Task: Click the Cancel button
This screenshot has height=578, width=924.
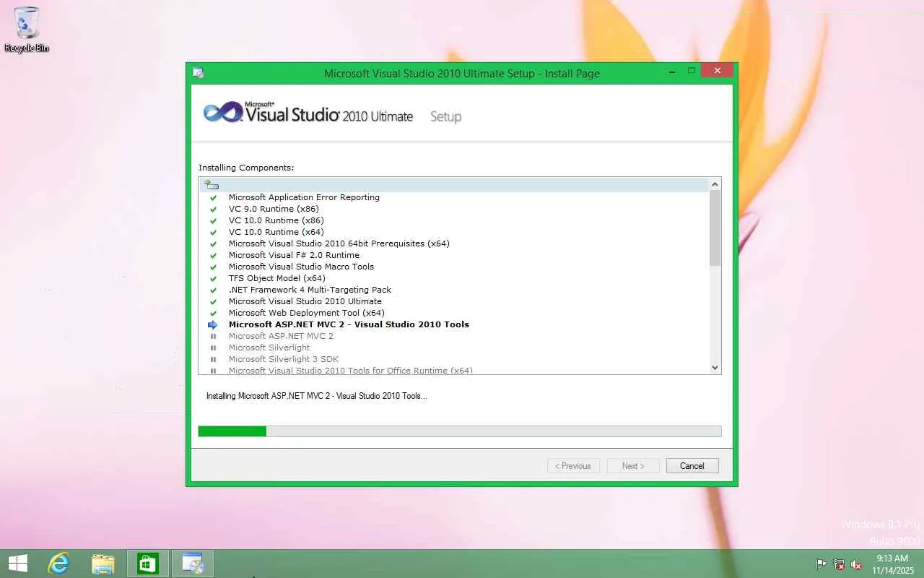Action: pos(692,466)
